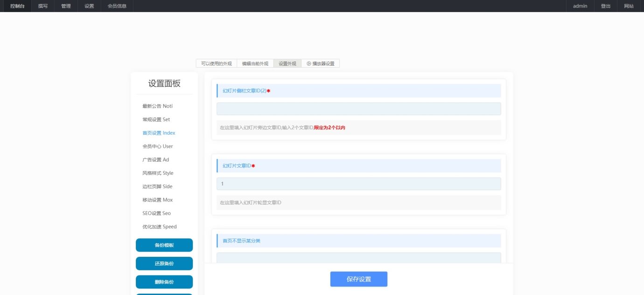644x295 pixels.
Task: Open the 控制台 menu item
Action: point(17,6)
